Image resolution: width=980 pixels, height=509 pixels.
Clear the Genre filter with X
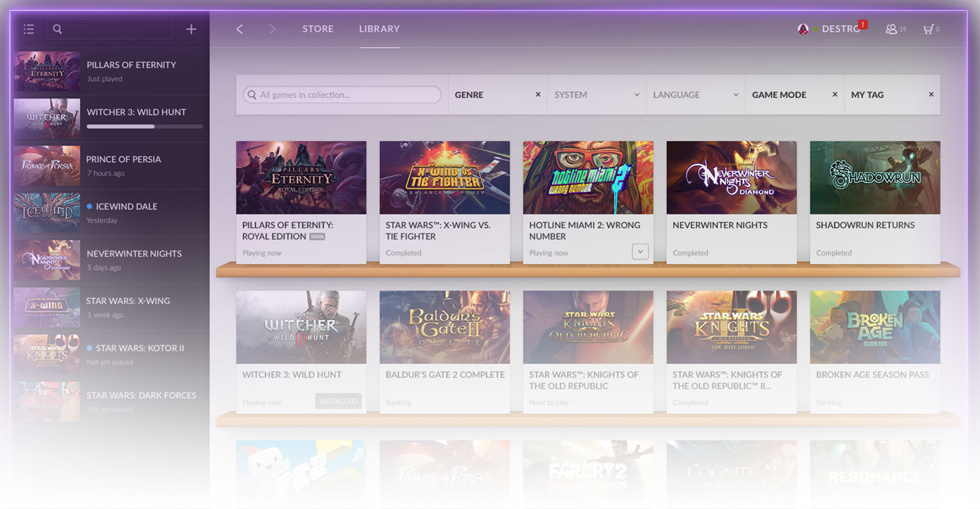point(538,94)
